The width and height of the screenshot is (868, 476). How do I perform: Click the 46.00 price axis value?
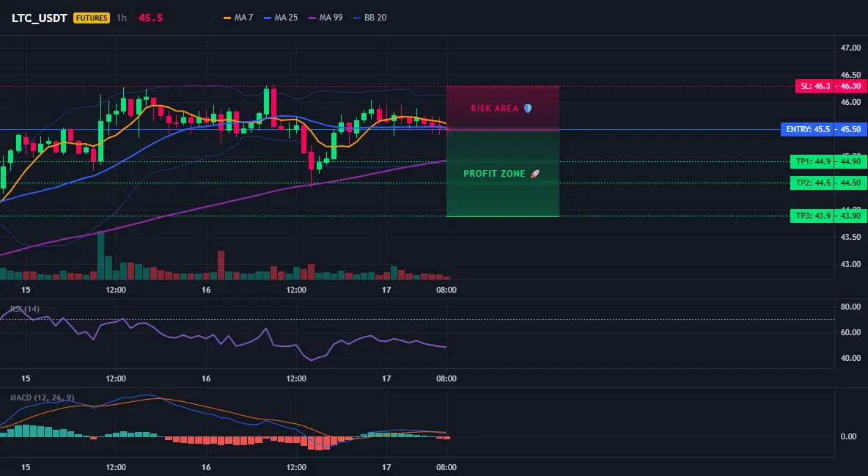(850, 102)
